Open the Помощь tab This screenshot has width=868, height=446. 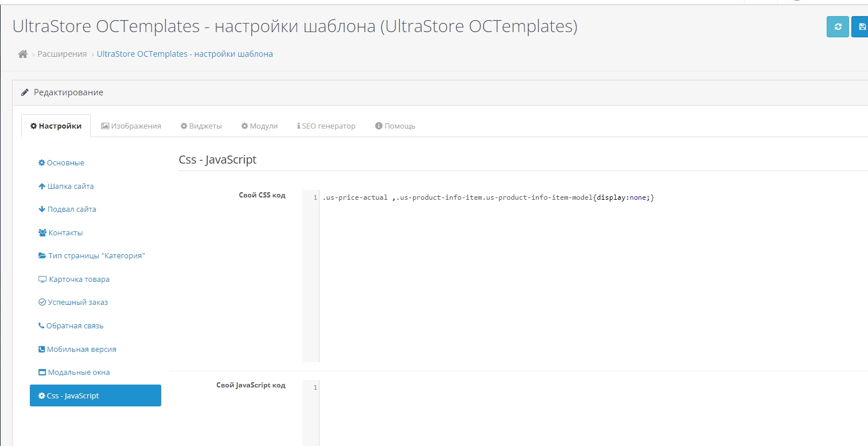(x=395, y=126)
